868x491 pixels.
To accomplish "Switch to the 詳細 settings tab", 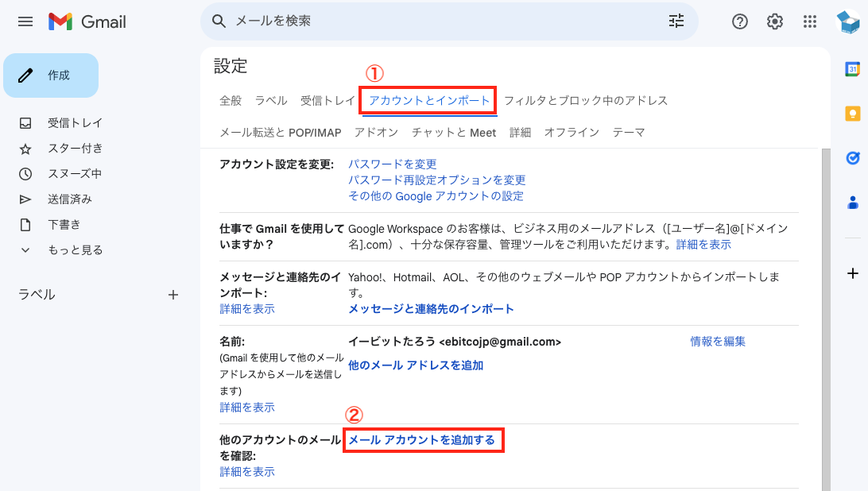I will (x=521, y=133).
